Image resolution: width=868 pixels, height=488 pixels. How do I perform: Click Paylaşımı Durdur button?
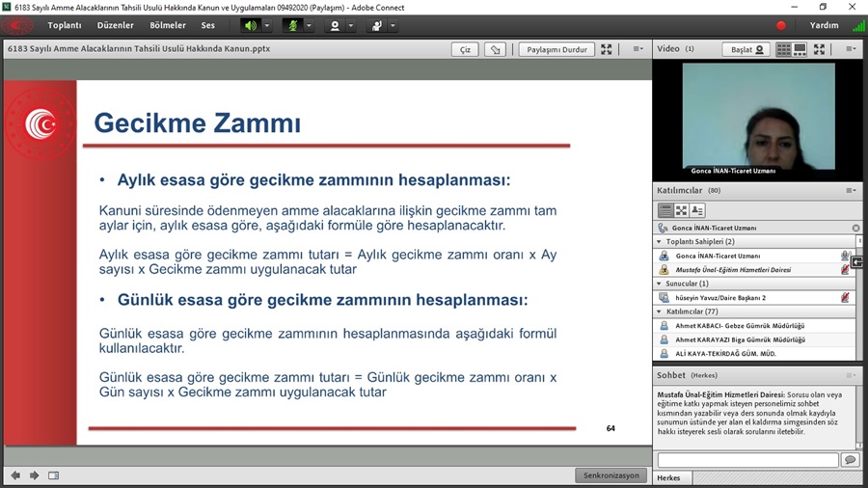click(x=556, y=49)
